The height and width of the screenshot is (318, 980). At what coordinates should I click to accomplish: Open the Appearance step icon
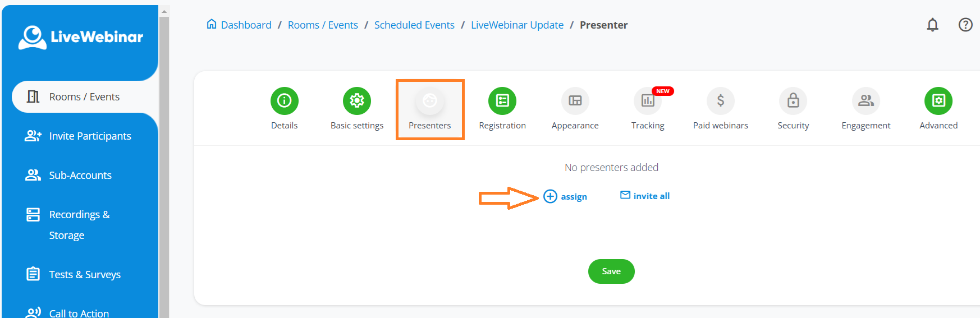pyautogui.click(x=575, y=101)
